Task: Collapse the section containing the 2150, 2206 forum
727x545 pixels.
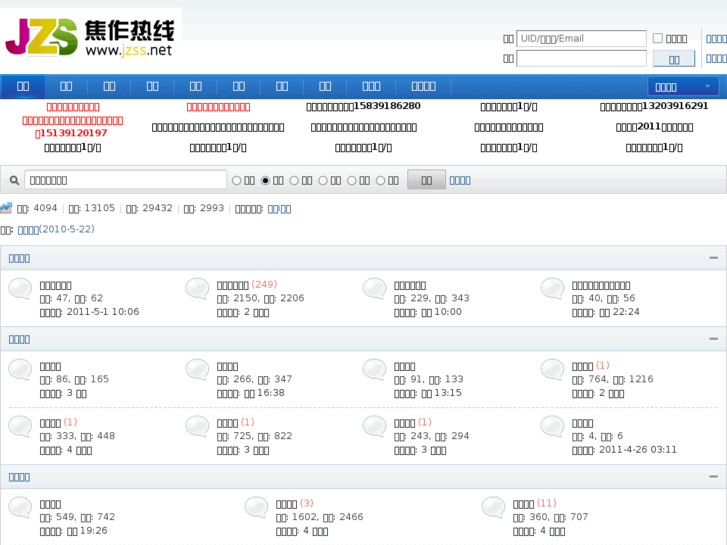Action: [714, 258]
